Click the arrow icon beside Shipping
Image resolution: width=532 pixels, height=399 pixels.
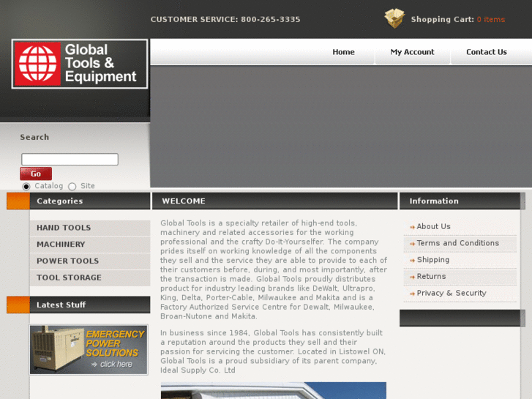[412, 261]
